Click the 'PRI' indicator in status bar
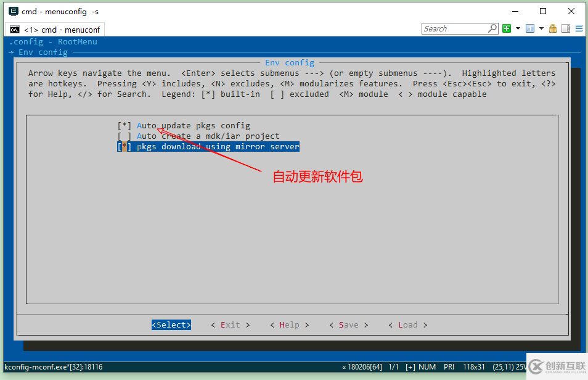Screen dimensions: 588x380 (449, 367)
